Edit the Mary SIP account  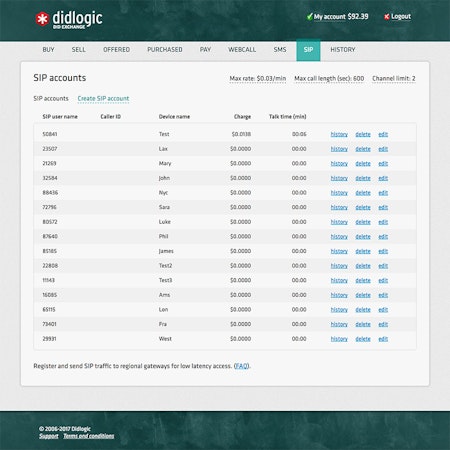point(383,164)
